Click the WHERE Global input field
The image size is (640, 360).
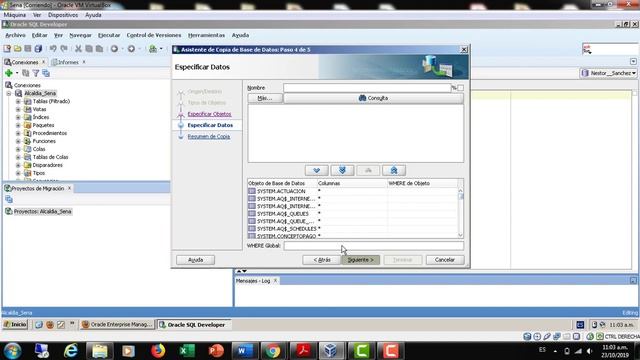pyautogui.click(x=374, y=246)
